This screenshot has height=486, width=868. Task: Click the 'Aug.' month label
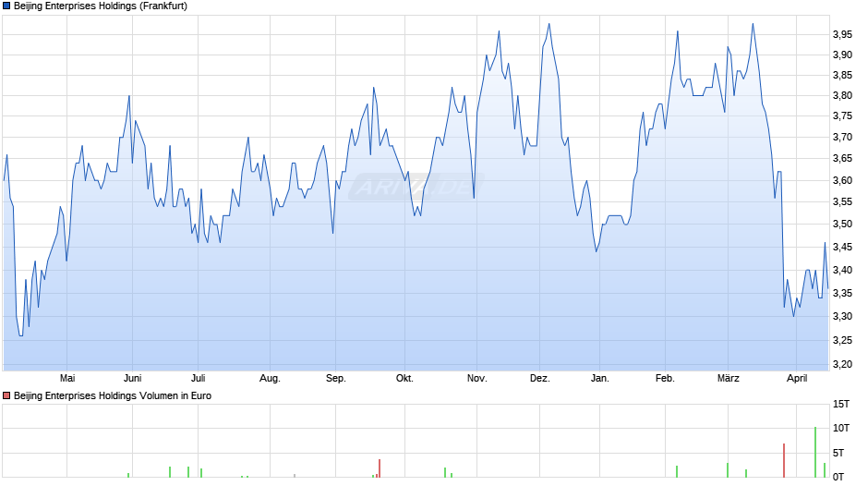pyautogui.click(x=271, y=378)
